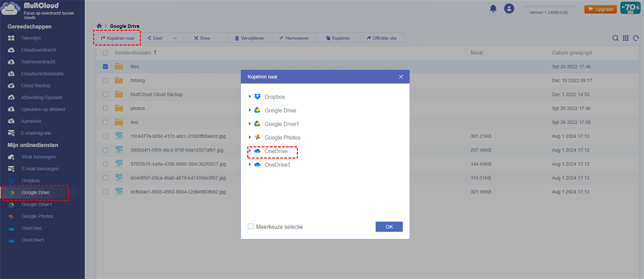This screenshot has width=644, height=279.
Task: Click Hernoemen toolbar button
Action: 294,38
